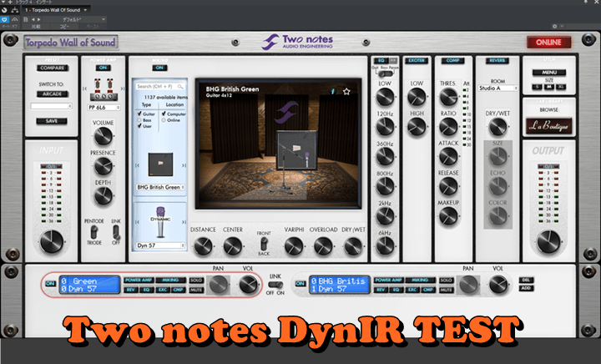Open the BHG British Green cabinet dropdown
Image resolution: width=601 pixels, height=364 pixels.
(160, 187)
